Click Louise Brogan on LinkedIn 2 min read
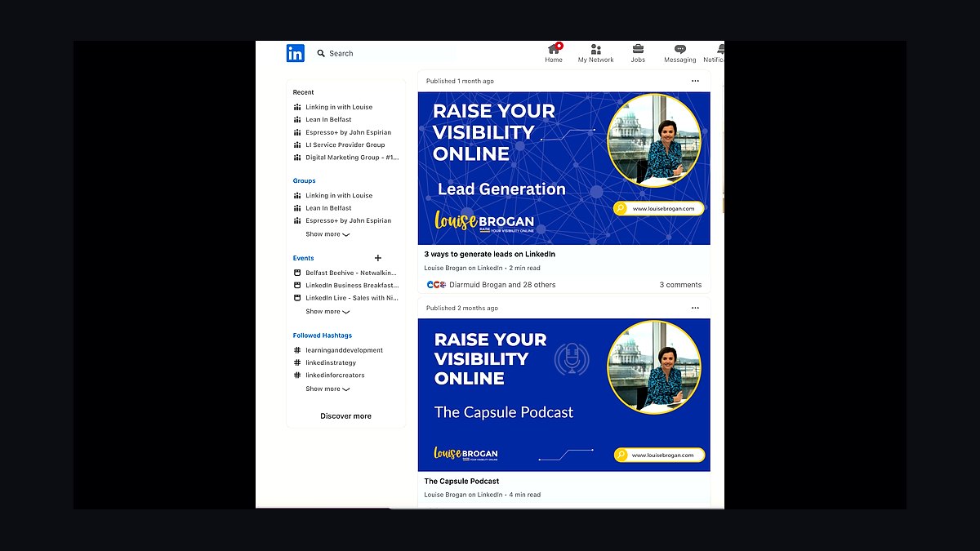This screenshot has width=980, height=551. pyautogui.click(x=482, y=268)
